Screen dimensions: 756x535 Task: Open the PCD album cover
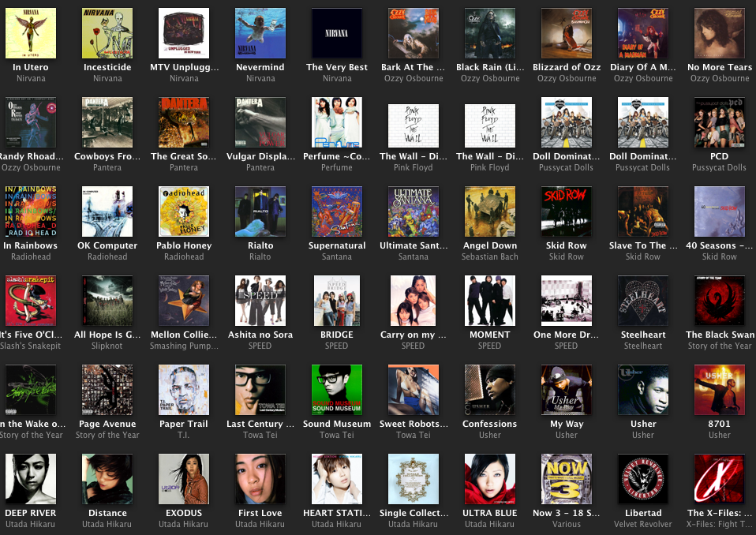point(720,122)
